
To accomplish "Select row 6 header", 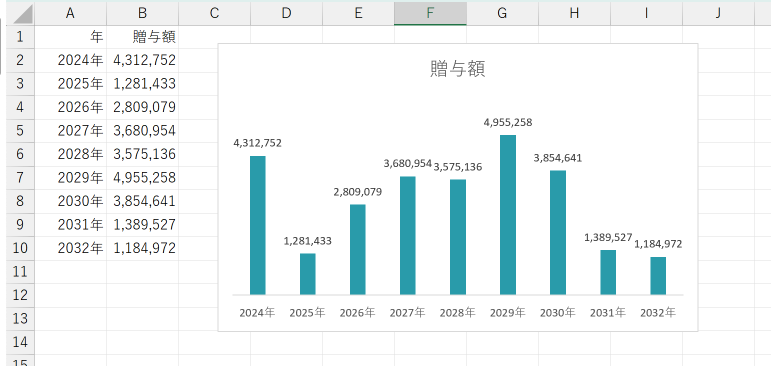I will tap(21, 154).
